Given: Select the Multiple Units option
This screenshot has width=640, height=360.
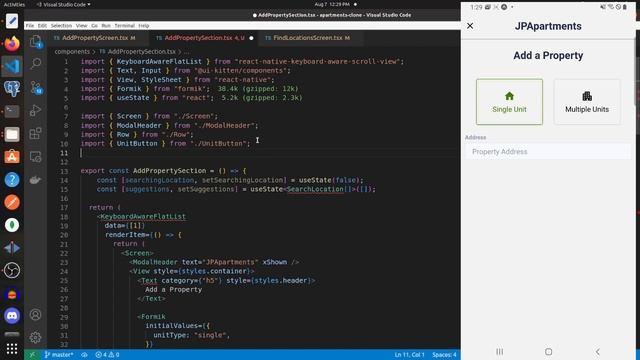Looking at the screenshot, I should coord(587,102).
